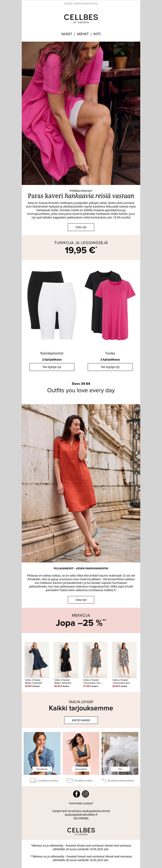Click 'Tee löytöjä nyt' under Pyöräilyshortsit

tap(52, 367)
